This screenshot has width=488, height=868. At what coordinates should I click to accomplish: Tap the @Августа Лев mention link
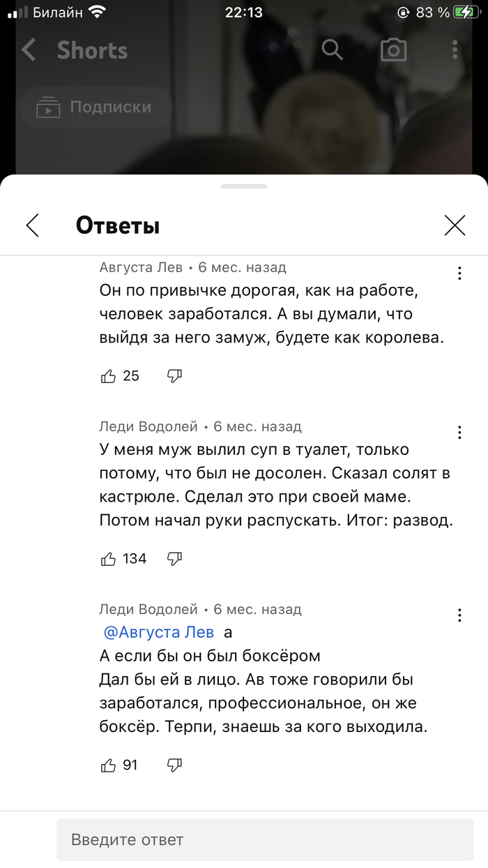tap(159, 633)
